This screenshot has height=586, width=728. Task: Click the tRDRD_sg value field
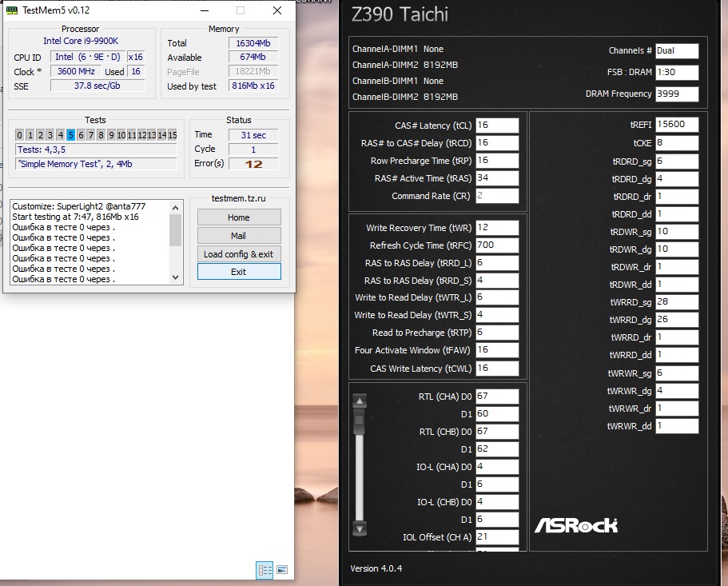point(677,161)
